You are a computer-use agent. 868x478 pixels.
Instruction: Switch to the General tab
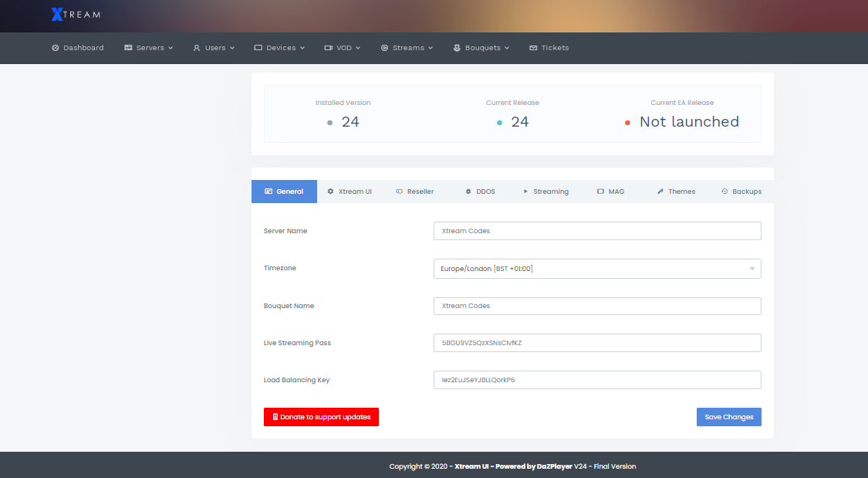click(284, 191)
